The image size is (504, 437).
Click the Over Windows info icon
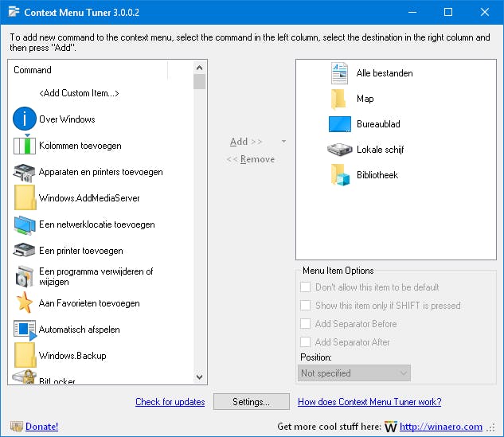(25, 119)
